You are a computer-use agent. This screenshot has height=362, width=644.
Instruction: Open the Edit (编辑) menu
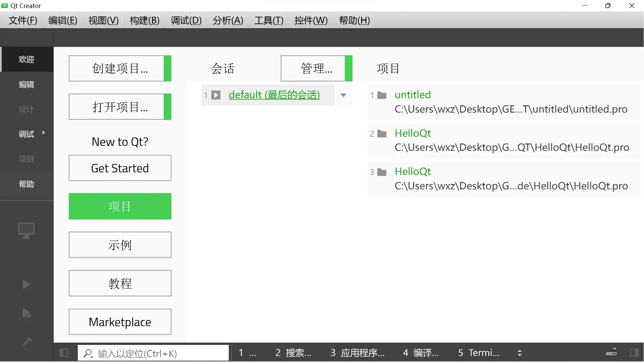click(x=63, y=20)
